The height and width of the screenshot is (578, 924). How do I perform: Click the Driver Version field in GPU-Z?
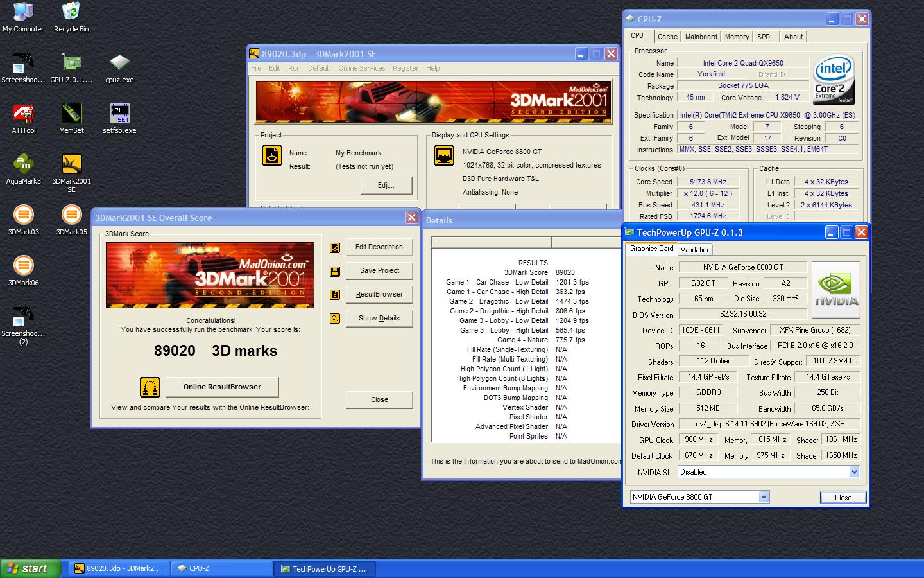coord(770,424)
